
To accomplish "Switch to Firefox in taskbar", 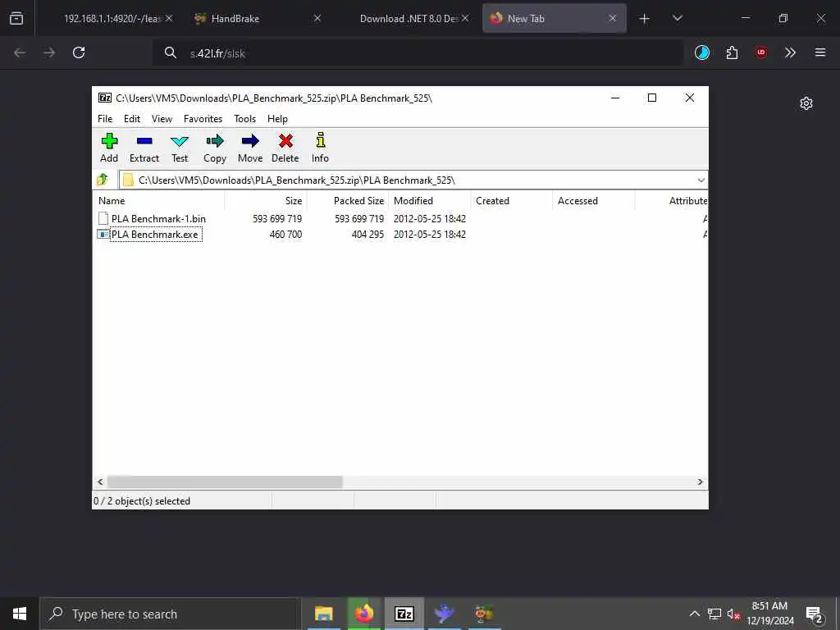I will (x=363, y=614).
